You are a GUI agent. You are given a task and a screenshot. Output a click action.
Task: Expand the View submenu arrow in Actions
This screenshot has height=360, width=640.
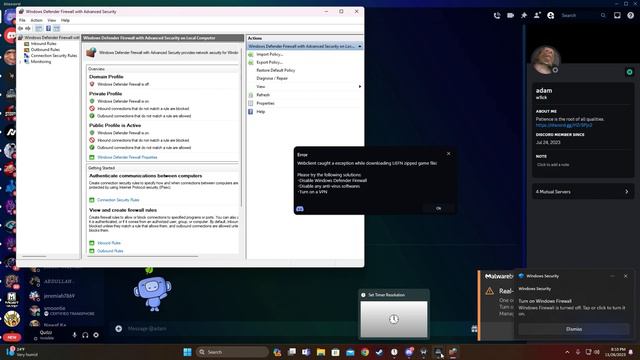(360, 87)
